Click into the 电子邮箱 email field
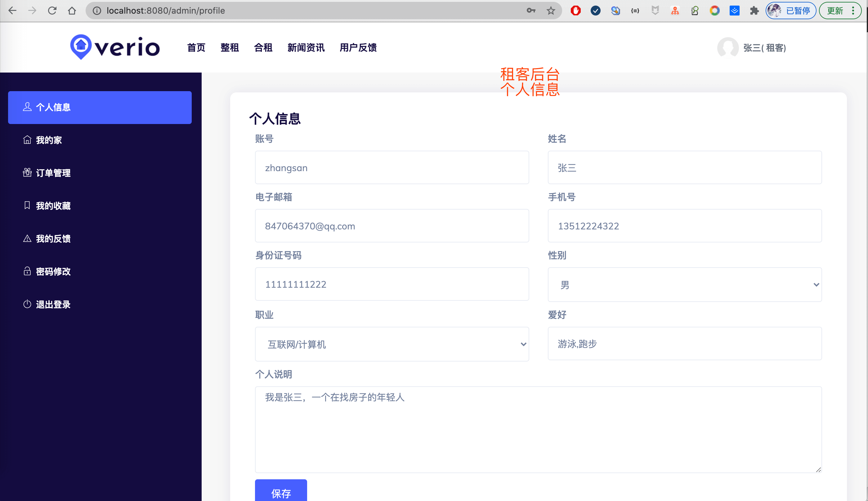Screen dimensions: 868x501 click(391, 226)
